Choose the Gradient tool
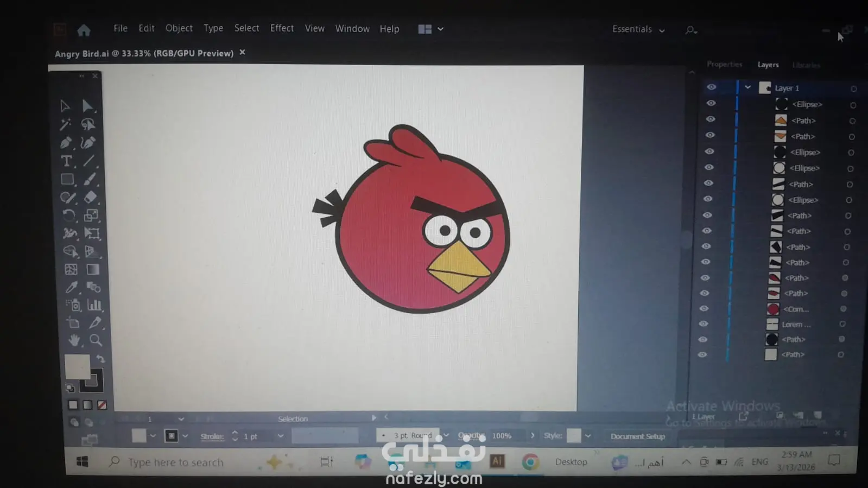Image resolution: width=868 pixels, height=488 pixels. 93,269
